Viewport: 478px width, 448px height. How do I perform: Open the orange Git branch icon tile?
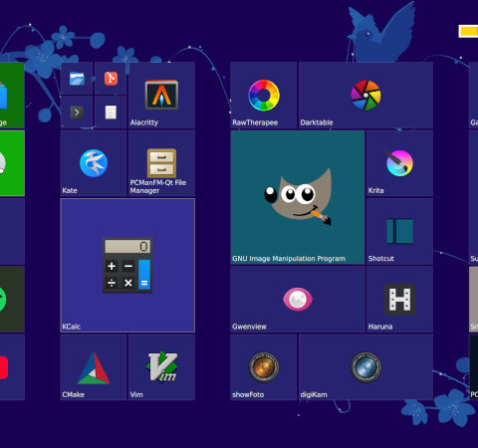[111, 79]
